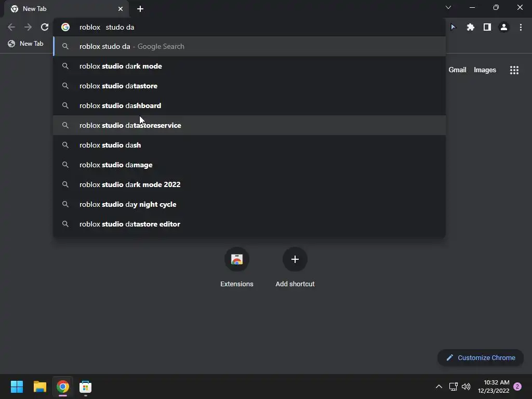Click the Customize Chrome button

tap(481, 357)
